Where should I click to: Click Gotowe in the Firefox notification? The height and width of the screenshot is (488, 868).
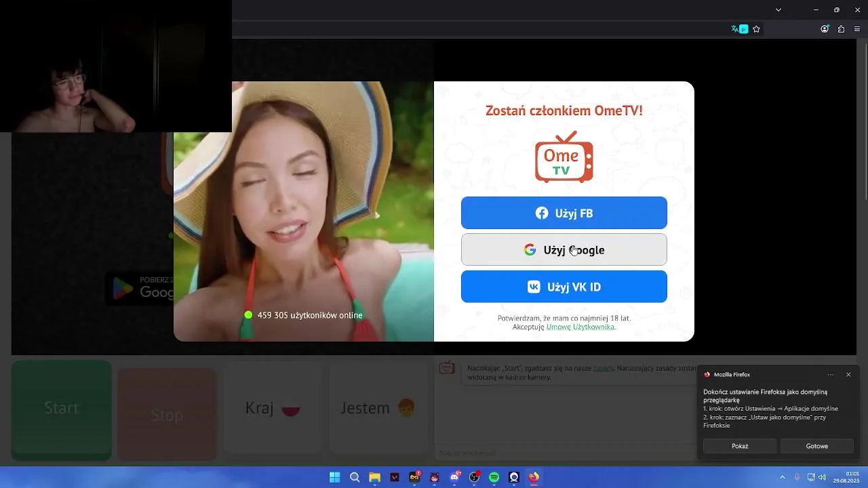817,446
